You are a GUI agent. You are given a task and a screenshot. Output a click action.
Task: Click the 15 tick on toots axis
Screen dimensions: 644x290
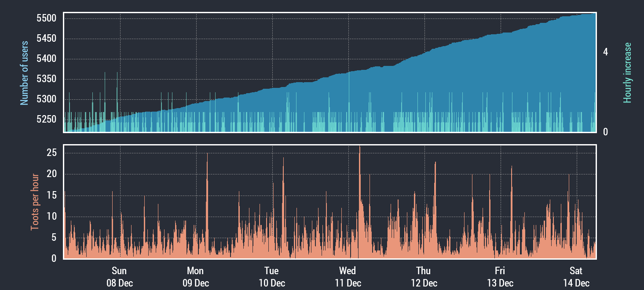52,196
